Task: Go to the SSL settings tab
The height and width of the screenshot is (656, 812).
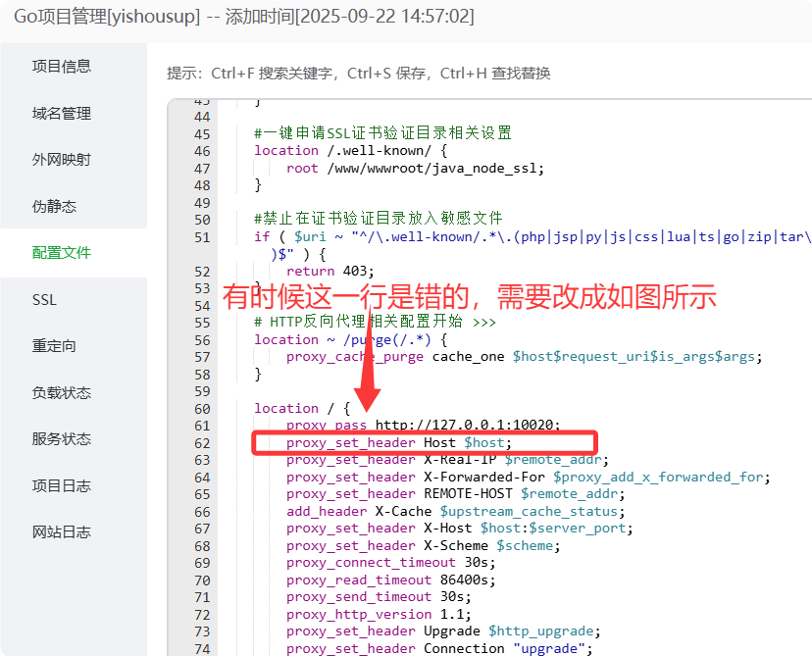Action: [45, 300]
